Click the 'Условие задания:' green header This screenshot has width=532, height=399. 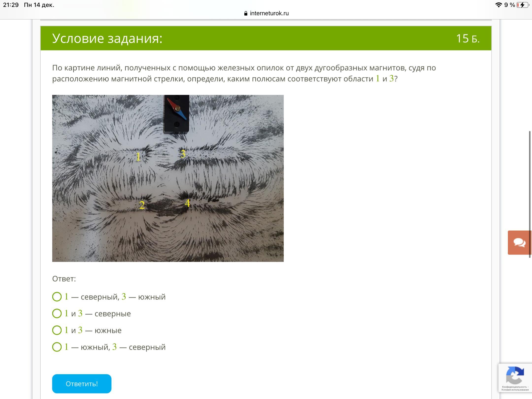click(266, 38)
